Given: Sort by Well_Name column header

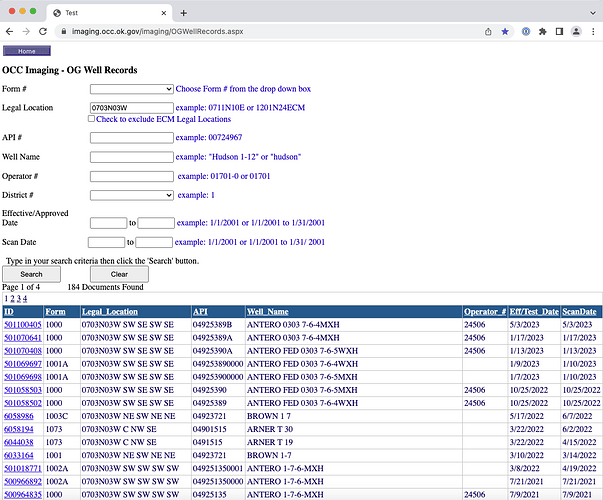Looking at the screenshot, I should 268,312.
